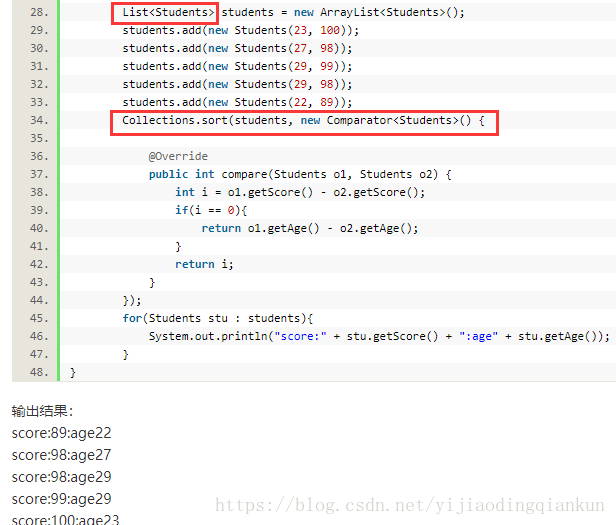Click line number 34 in the gutter
Screen dimensions: 616x525
point(39,120)
